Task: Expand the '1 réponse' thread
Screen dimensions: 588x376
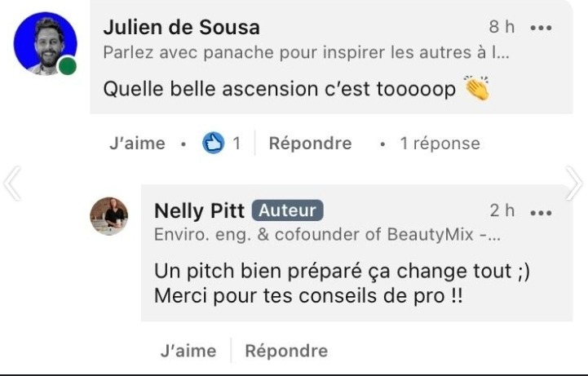Action: pos(440,144)
